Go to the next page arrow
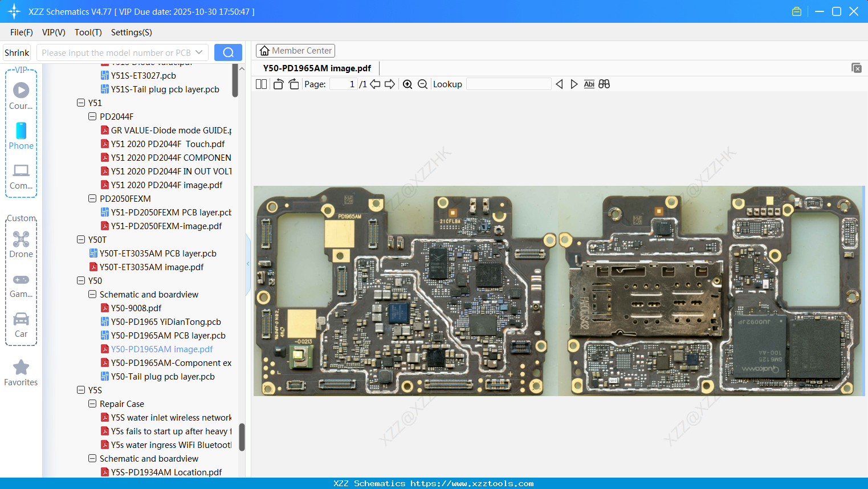 (x=390, y=84)
